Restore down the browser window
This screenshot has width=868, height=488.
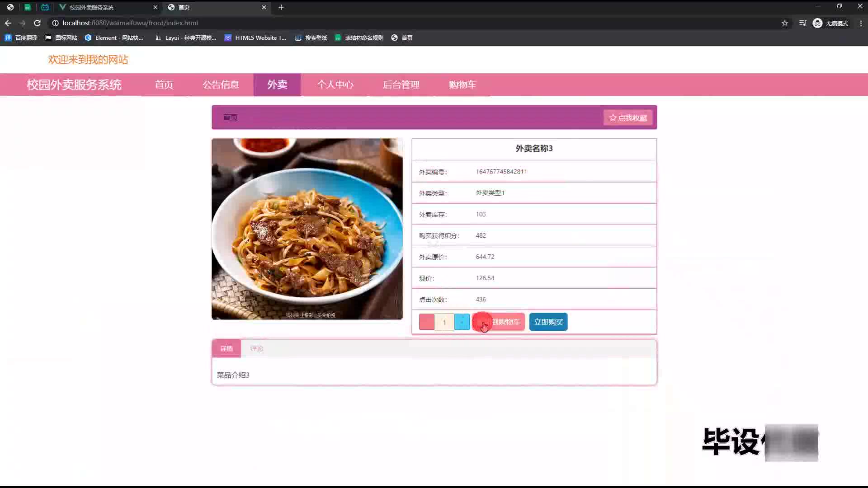point(839,6)
